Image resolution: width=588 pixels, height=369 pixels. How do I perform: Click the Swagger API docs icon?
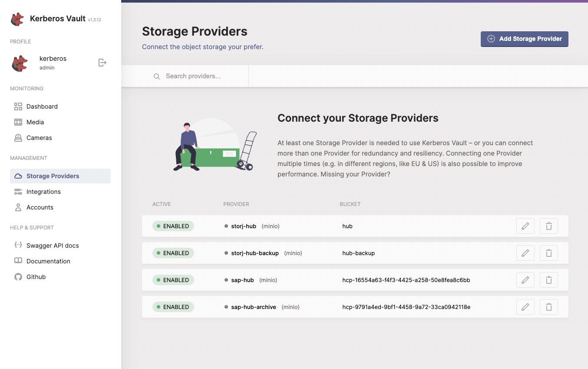18,245
